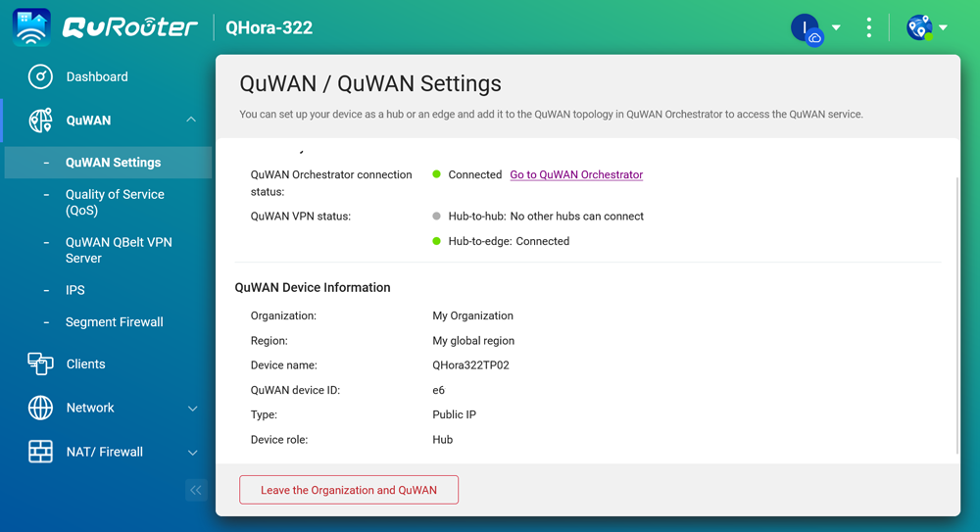The width and height of the screenshot is (980, 532).
Task: Click the QuWAN globe-pin sidebar icon
Action: coord(40,121)
